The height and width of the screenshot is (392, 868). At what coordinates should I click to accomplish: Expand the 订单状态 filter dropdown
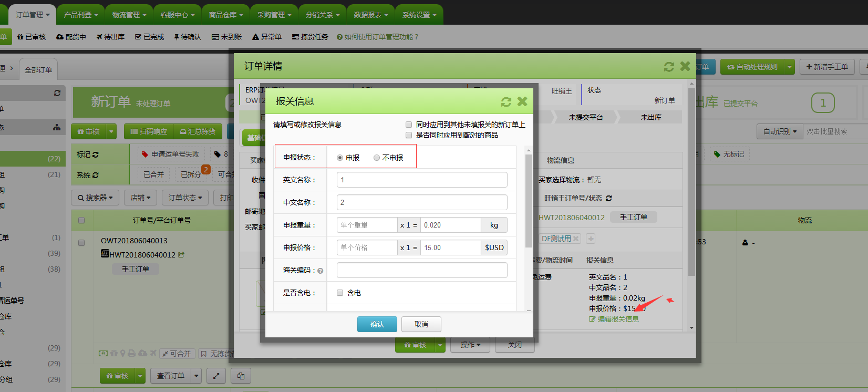[x=185, y=198]
